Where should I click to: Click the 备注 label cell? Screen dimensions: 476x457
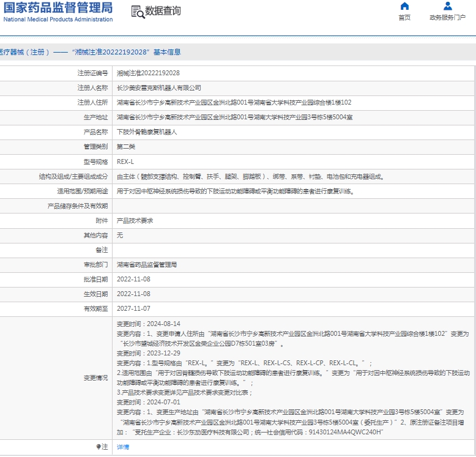(x=56, y=250)
